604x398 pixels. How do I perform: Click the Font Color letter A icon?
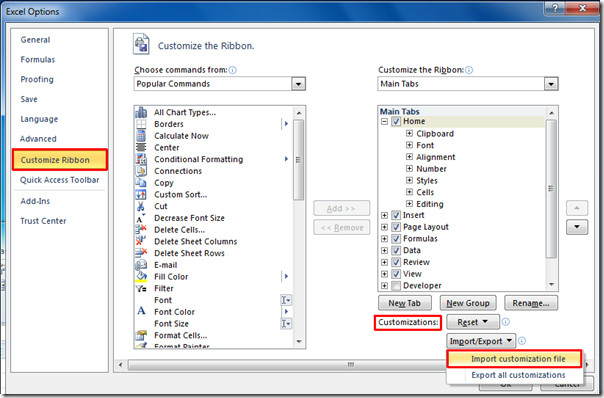141,311
